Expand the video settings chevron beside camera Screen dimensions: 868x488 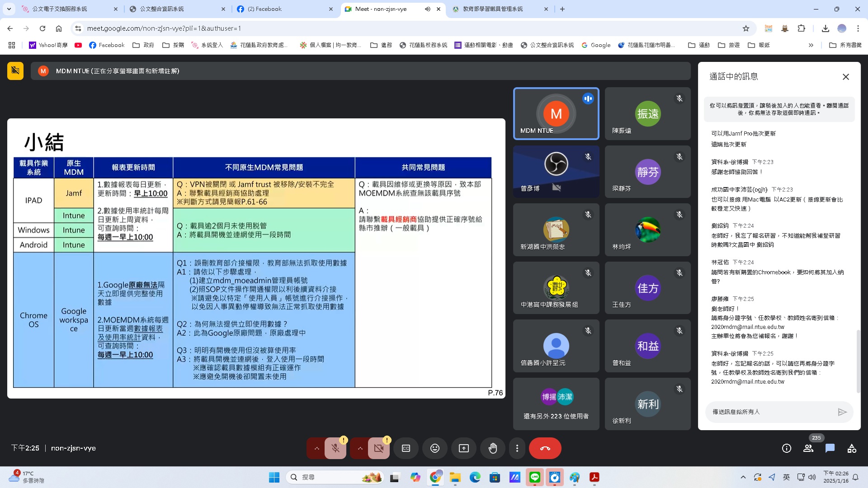(360, 448)
